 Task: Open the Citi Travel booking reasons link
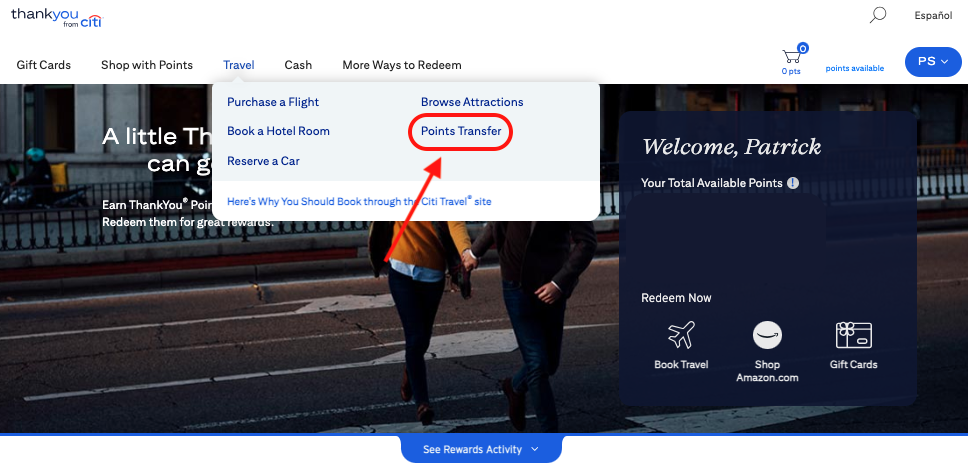pyautogui.click(x=359, y=201)
